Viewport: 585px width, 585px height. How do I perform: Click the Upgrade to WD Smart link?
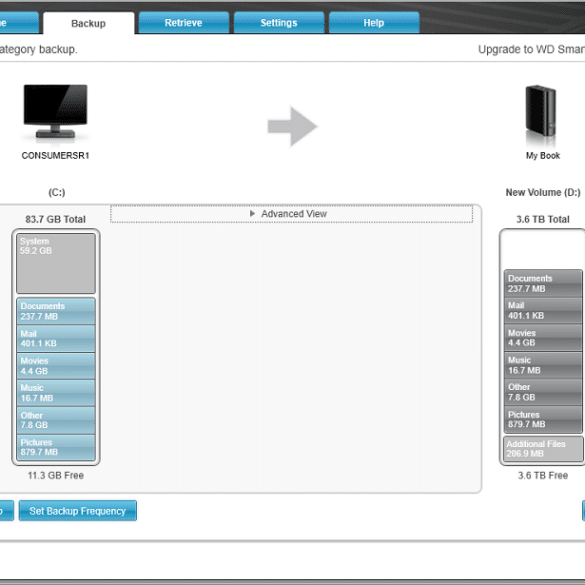click(x=531, y=49)
